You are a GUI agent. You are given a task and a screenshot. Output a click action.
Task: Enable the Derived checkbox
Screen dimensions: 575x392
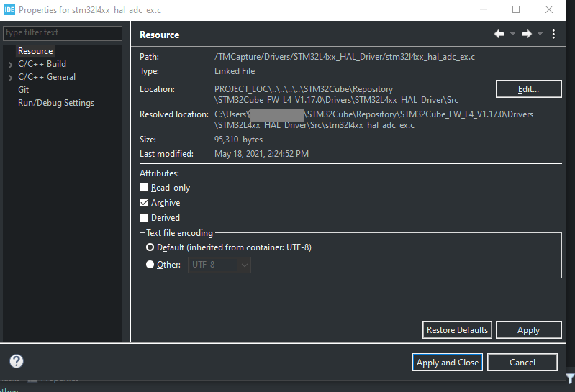pyautogui.click(x=144, y=218)
